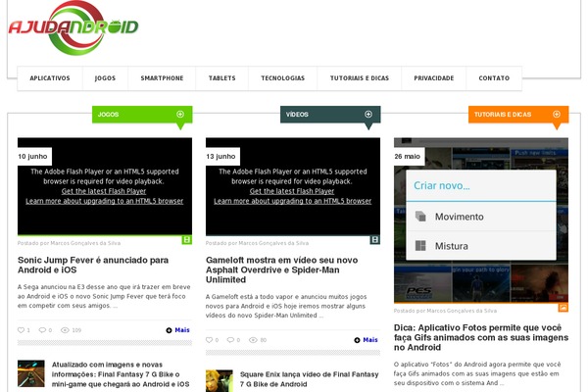Click comment bubble icon on Gameloft post

point(230,340)
